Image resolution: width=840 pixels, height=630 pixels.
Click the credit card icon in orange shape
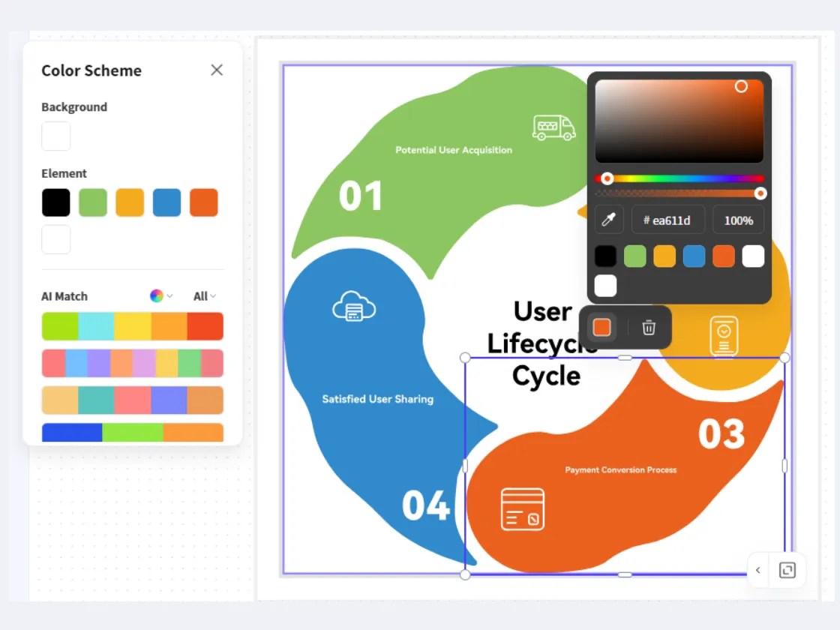523,509
